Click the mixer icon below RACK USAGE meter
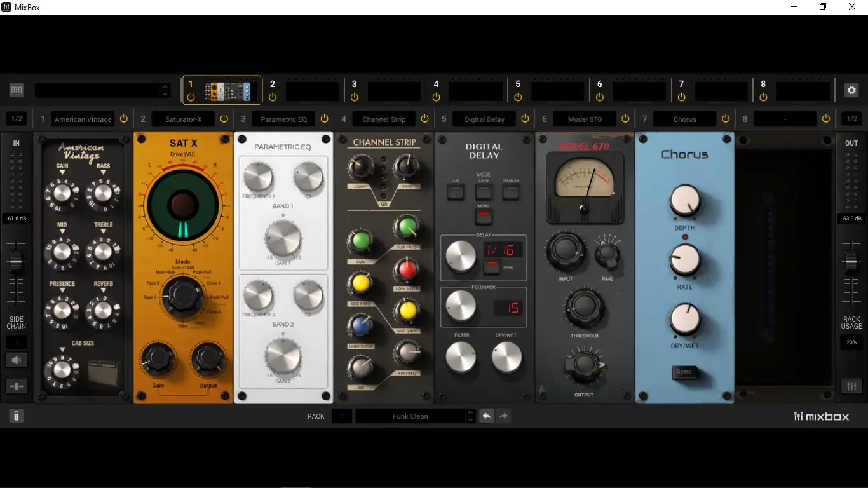The width and height of the screenshot is (868, 488). point(851,386)
